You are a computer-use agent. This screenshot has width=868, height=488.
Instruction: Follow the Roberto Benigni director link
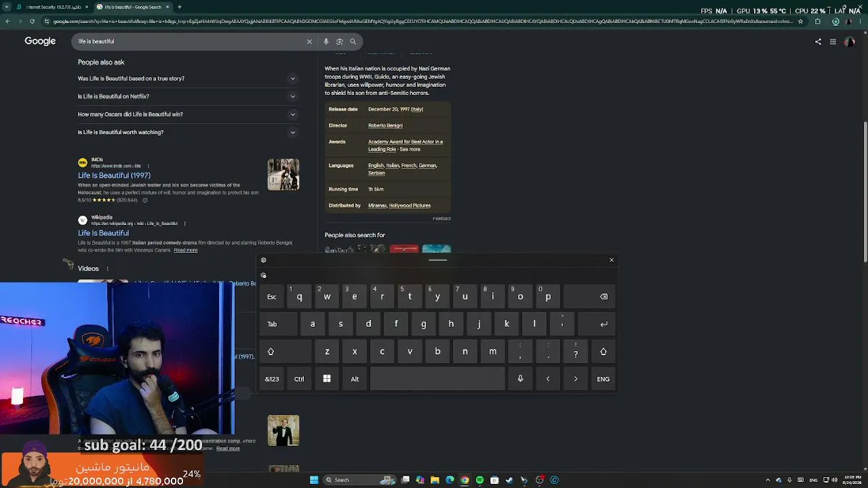(385, 125)
